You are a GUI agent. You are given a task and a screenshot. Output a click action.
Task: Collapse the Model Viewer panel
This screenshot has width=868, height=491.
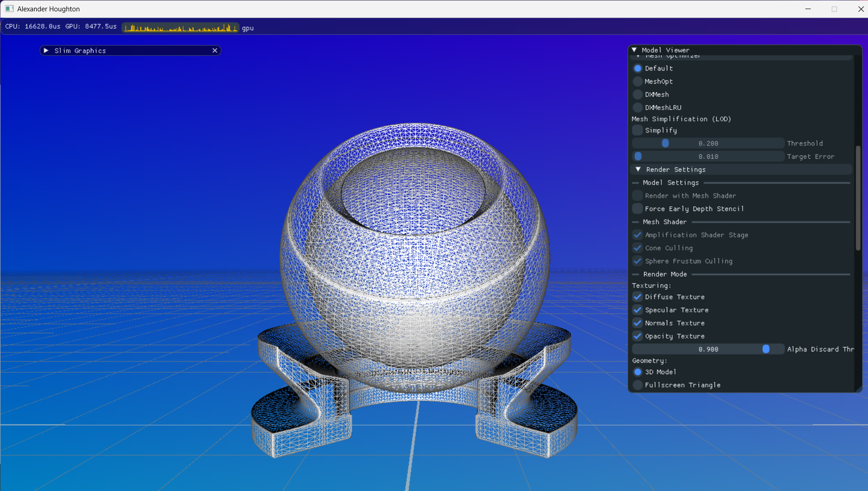pos(634,50)
